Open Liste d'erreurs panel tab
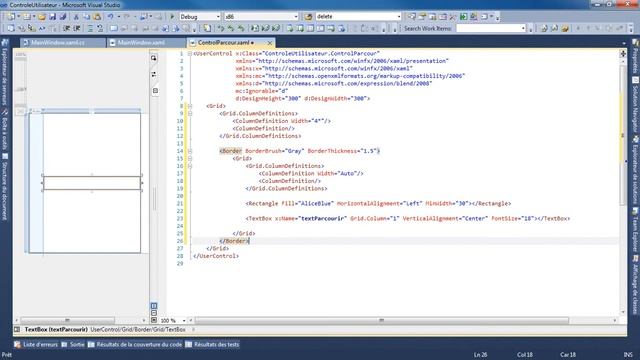Viewport: 640px width, 360px height. click(x=36, y=344)
